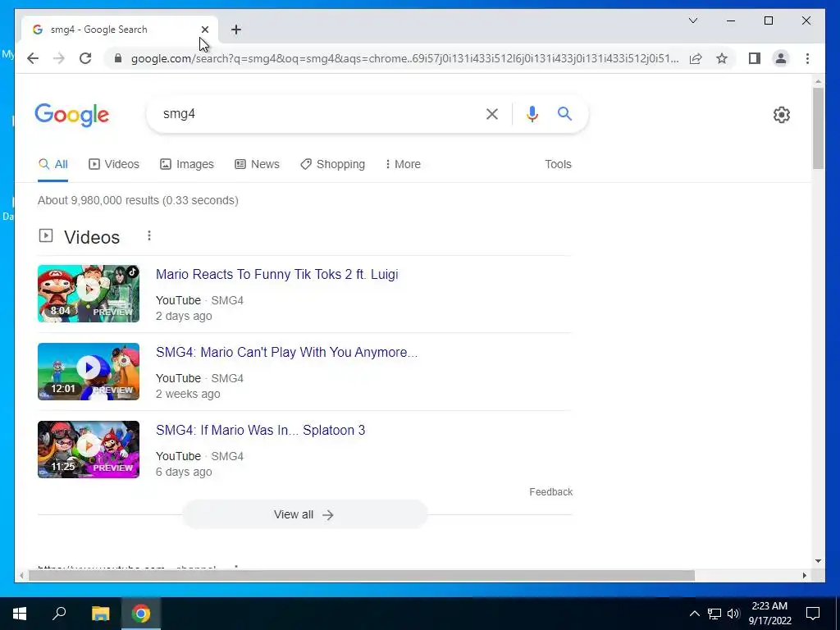
Task: Click the horizontal scroll right arrow
Action: coord(805,576)
